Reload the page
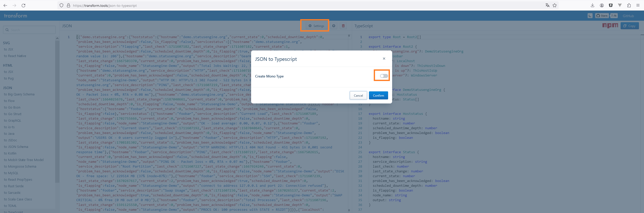 (x=23, y=5)
